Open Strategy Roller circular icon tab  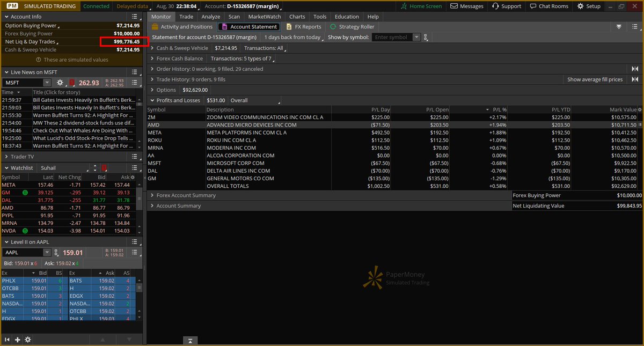[333, 26]
